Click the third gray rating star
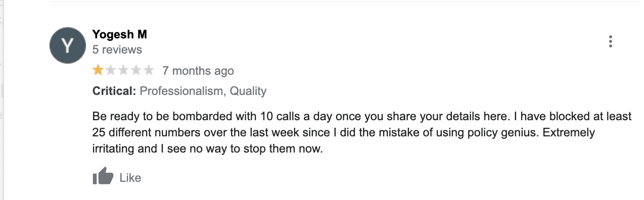 tap(123, 70)
